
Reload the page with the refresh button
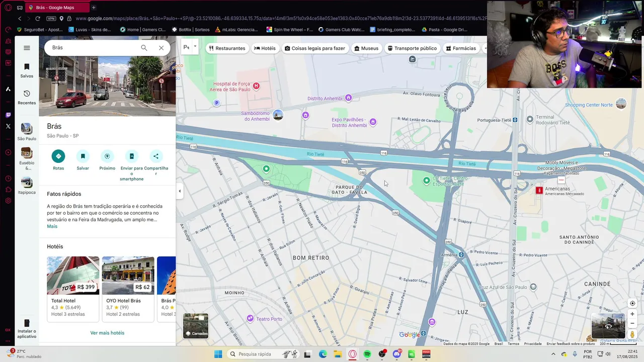[37, 19]
